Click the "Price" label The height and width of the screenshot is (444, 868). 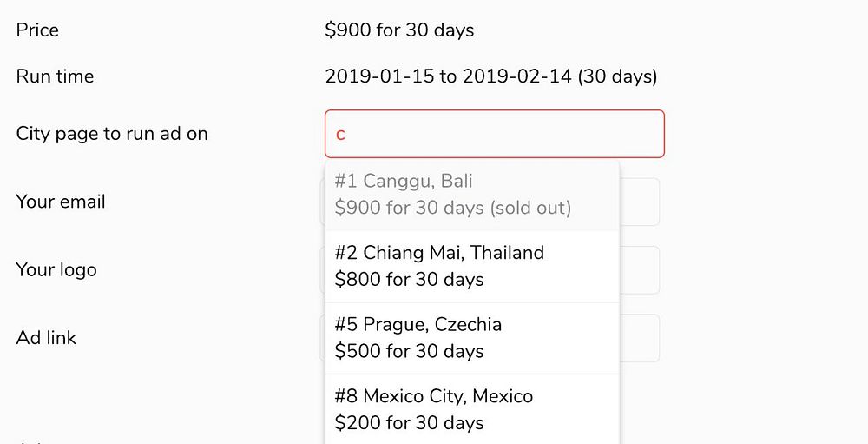tap(37, 30)
